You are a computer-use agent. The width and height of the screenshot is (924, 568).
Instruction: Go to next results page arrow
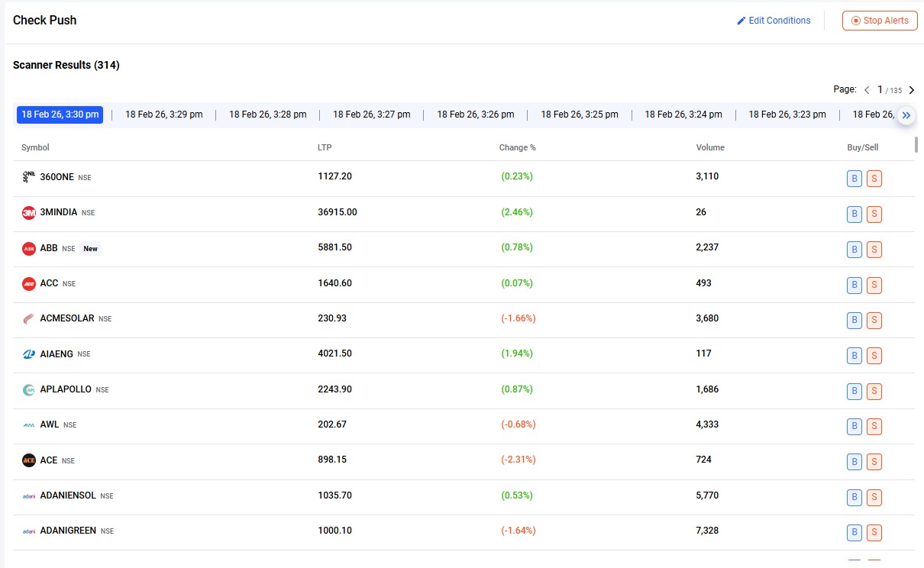[x=912, y=90]
